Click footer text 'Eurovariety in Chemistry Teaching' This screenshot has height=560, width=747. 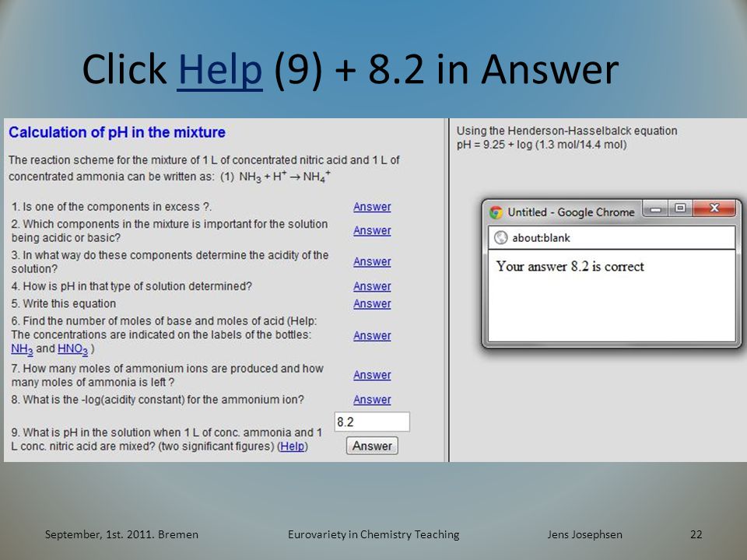373,534
